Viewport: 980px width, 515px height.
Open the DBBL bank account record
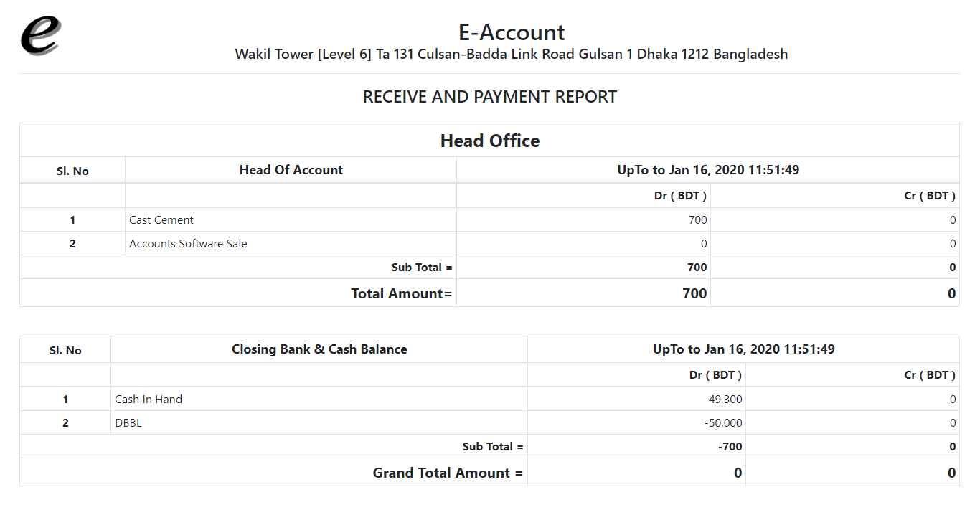pos(128,422)
